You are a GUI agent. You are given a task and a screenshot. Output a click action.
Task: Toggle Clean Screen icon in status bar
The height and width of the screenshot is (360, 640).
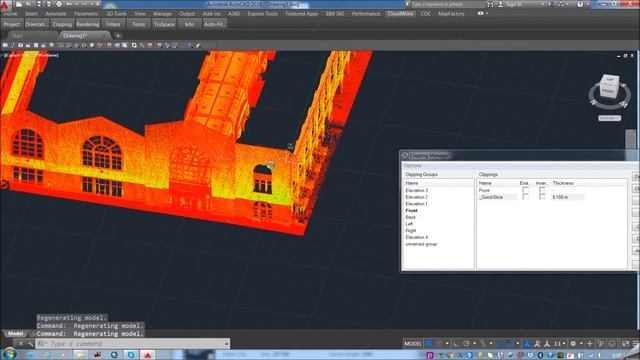tap(625, 344)
